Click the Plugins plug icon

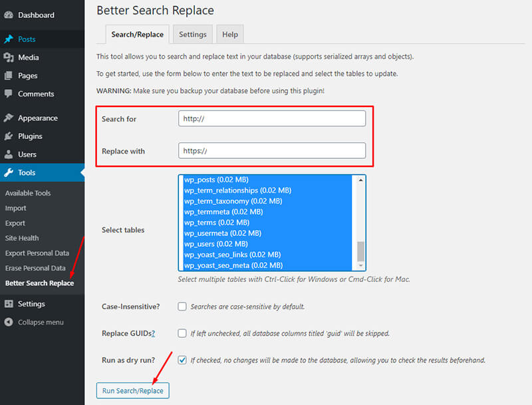point(9,136)
